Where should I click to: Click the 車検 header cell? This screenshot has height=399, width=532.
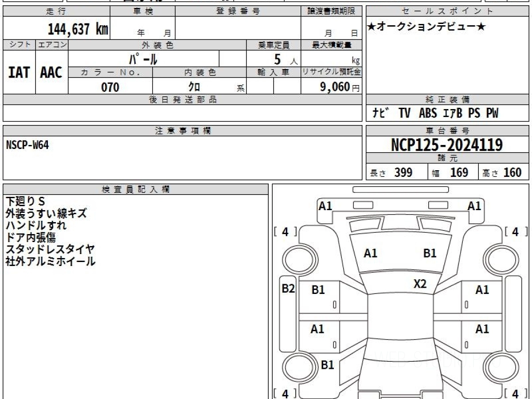click(142, 12)
